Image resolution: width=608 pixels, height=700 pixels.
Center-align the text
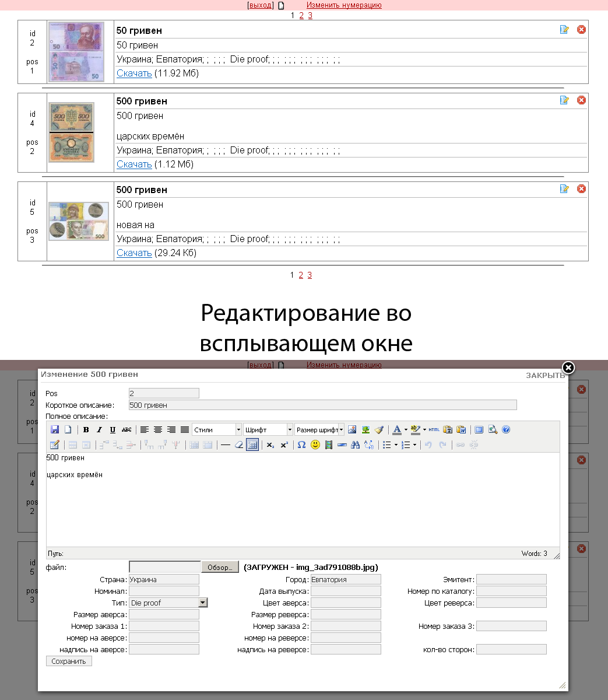coord(158,430)
